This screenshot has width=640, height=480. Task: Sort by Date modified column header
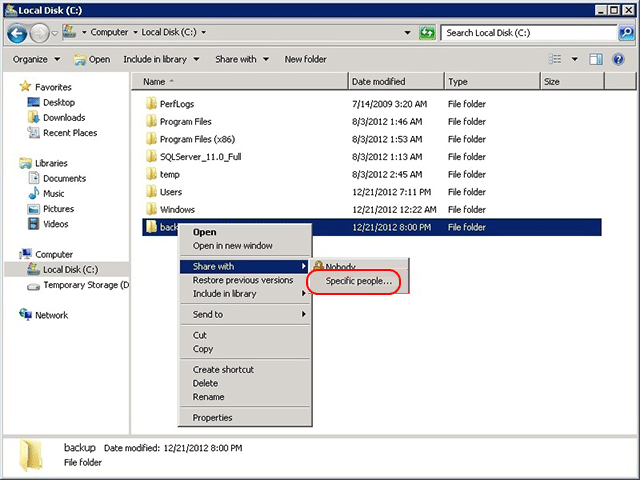coord(396,81)
